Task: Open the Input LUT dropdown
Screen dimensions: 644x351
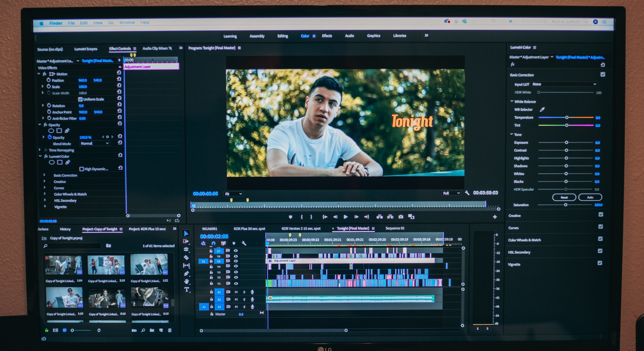Action: coord(564,84)
